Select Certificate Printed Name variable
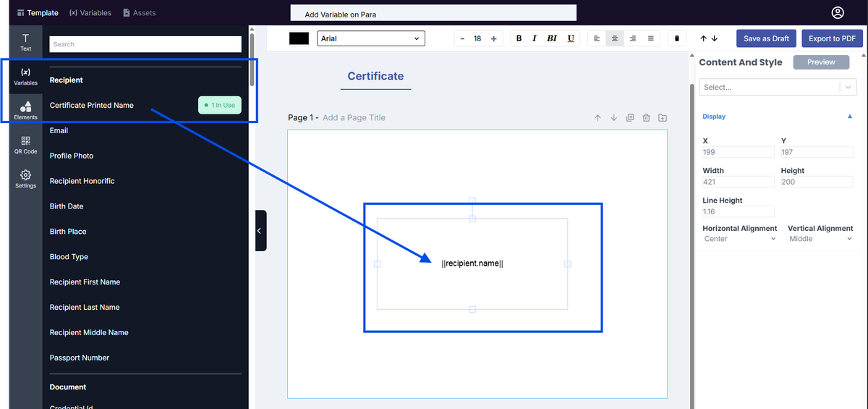The width and height of the screenshot is (868, 409). [92, 105]
